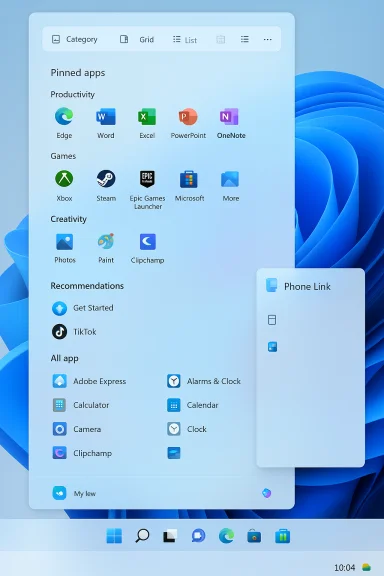384x576 pixels.
Task: Click the Pinned apps heading
Action: click(x=78, y=73)
